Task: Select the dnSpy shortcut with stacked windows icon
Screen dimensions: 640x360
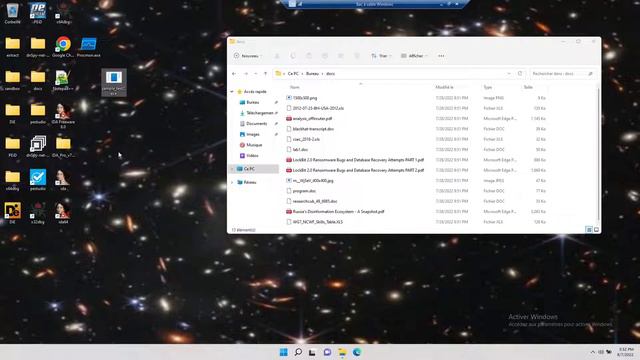Action: pyautogui.click(x=38, y=147)
